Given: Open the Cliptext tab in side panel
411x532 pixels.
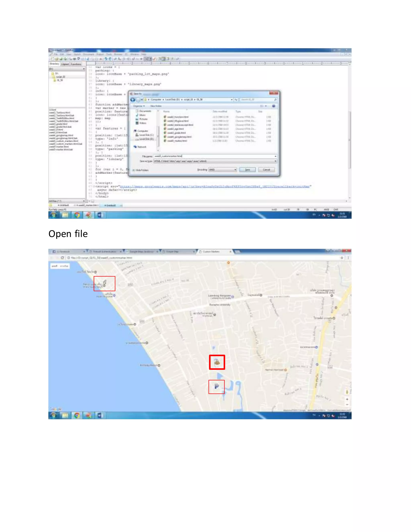Looking at the screenshot, I should 65,64.
